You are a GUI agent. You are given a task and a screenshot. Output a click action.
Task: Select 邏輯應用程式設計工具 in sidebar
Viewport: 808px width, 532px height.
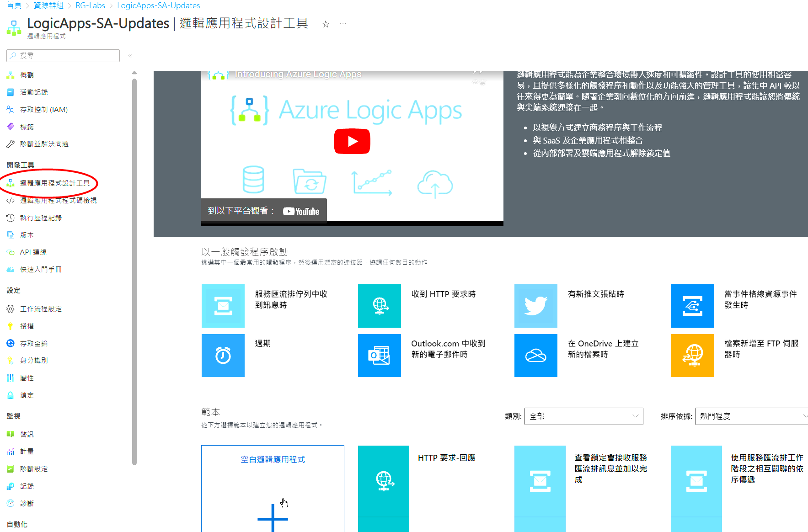pyautogui.click(x=54, y=183)
